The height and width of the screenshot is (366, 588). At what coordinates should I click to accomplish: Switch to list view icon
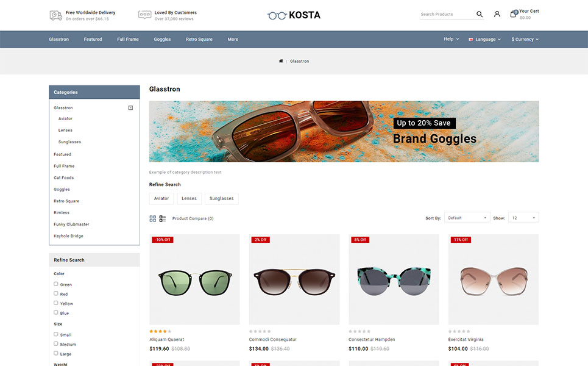[162, 218]
